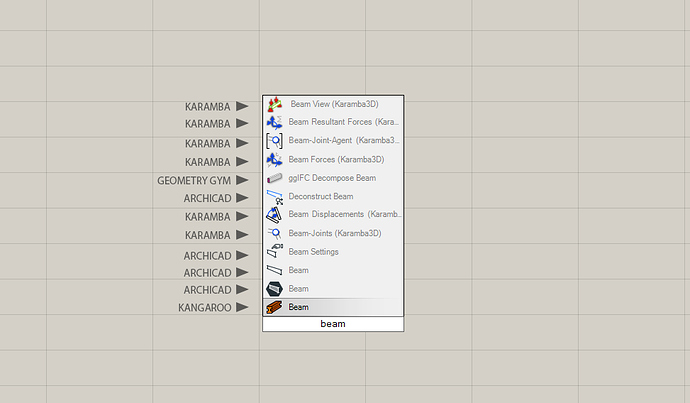The width and height of the screenshot is (690, 403).
Task: Select the Deconstruct Beam entry
Action: click(333, 196)
